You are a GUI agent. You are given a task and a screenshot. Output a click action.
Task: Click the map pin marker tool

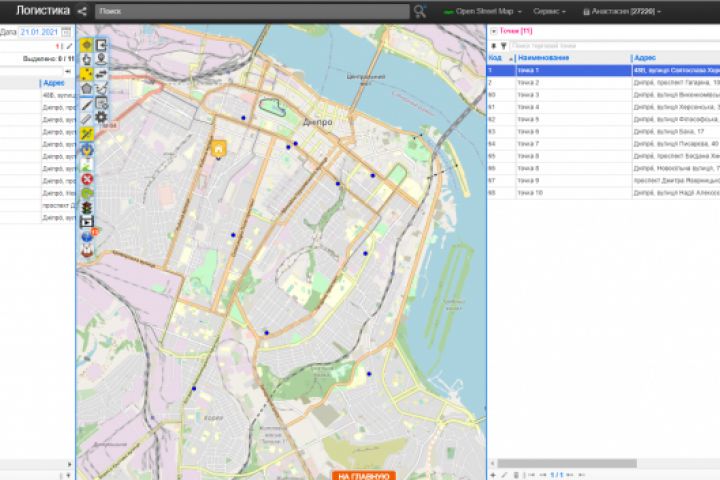[101, 59]
